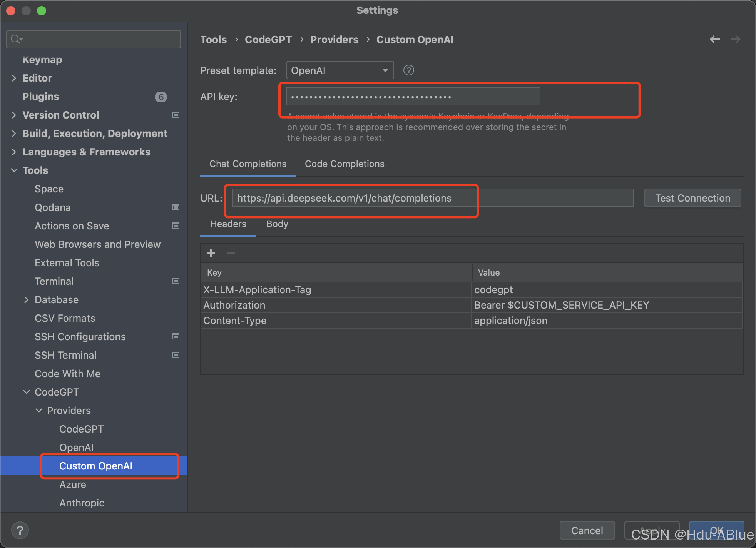
Task: Switch to Code Completions tab
Action: [344, 164]
